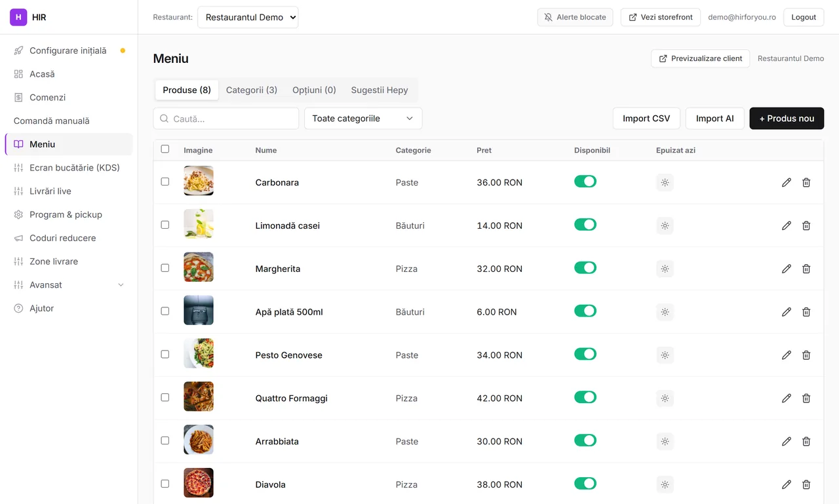Edit the Quattro Formaggi row
The width and height of the screenshot is (839, 504).
pos(787,398)
